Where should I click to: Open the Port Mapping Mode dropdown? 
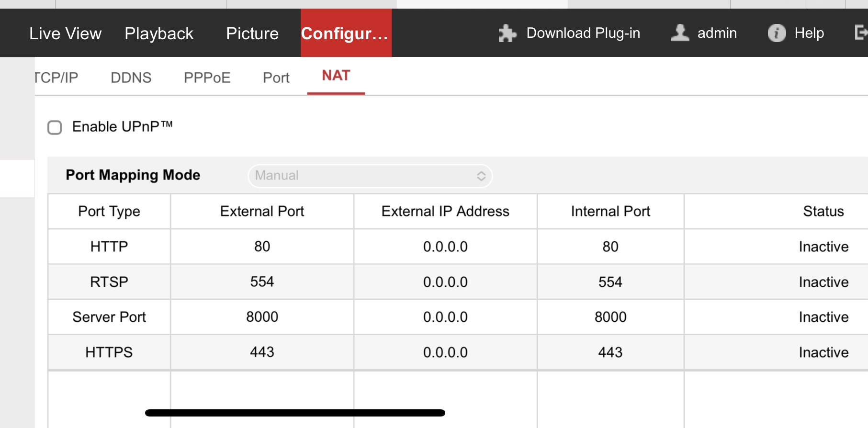[x=370, y=176]
